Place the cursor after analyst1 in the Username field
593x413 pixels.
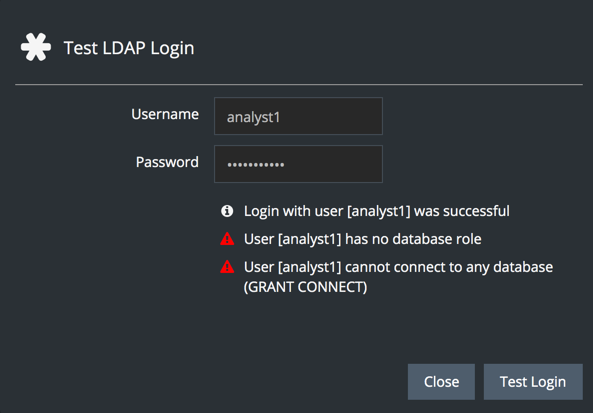pyautogui.click(x=282, y=117)
